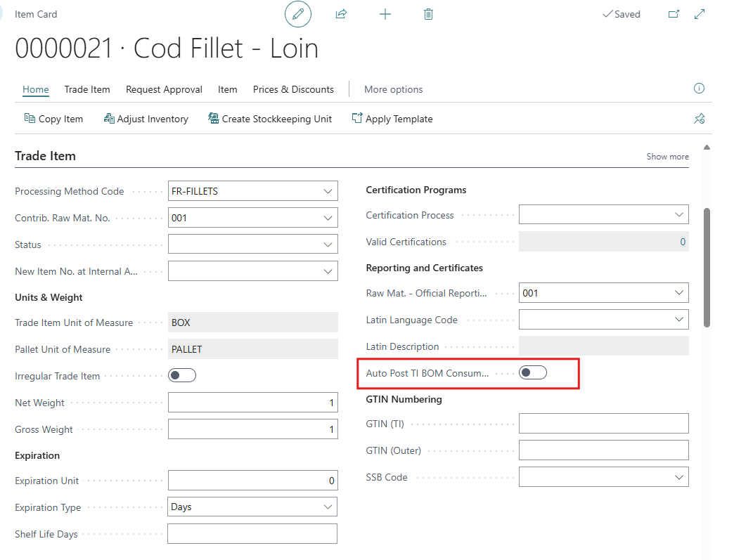Screen dimensions: 734x560
Task: Open item card in new window icon
Action: pyautogui.click(x=674, y=14)
